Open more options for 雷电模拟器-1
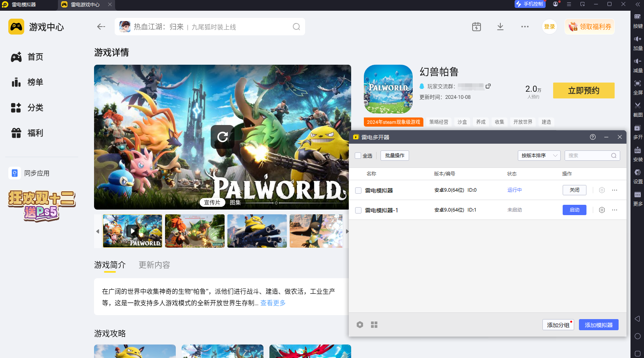Screen dimensions: 644x358 tap(615, 210)
